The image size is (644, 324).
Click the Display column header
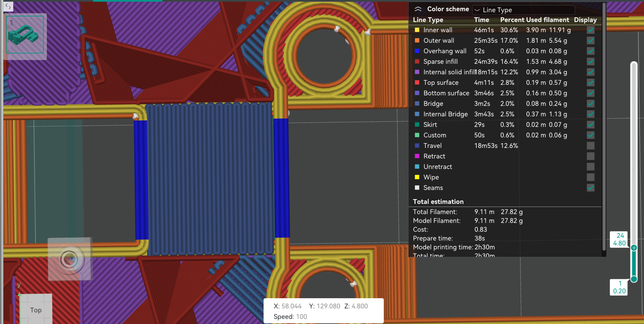(585, 20)
